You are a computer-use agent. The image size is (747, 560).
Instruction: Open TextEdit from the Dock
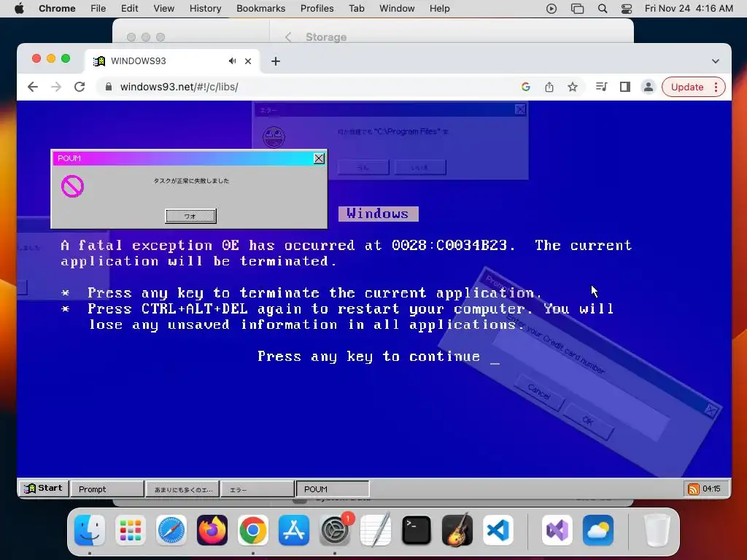point(376,530)
